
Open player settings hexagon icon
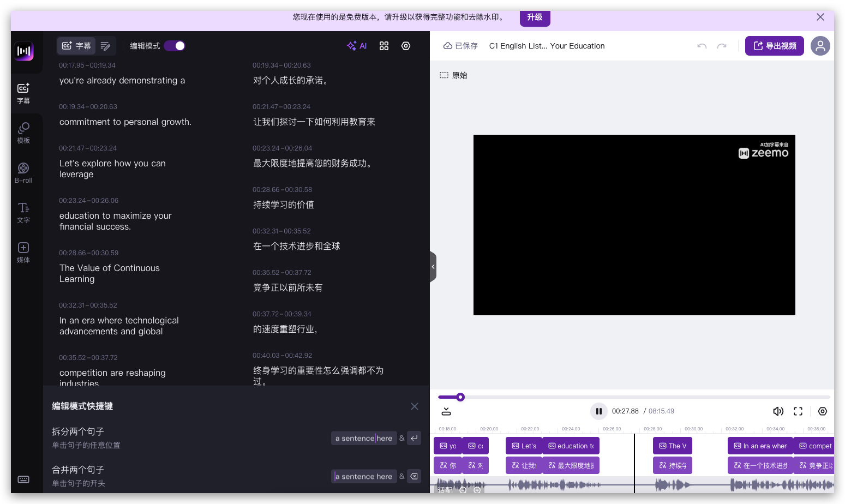point(823,411)
